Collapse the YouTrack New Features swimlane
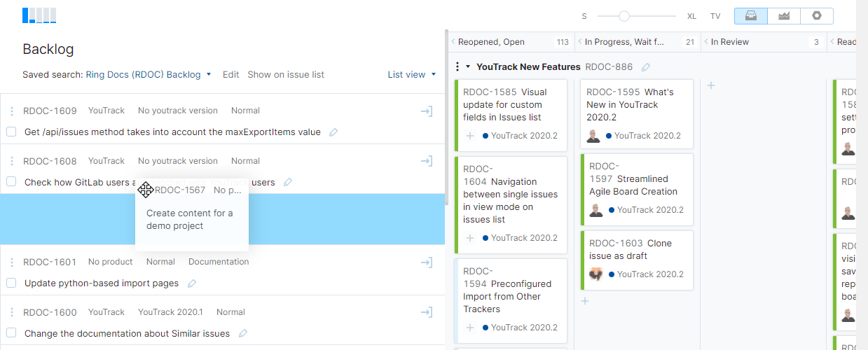The height and width of the screenshot is (350, 868). 468,67
